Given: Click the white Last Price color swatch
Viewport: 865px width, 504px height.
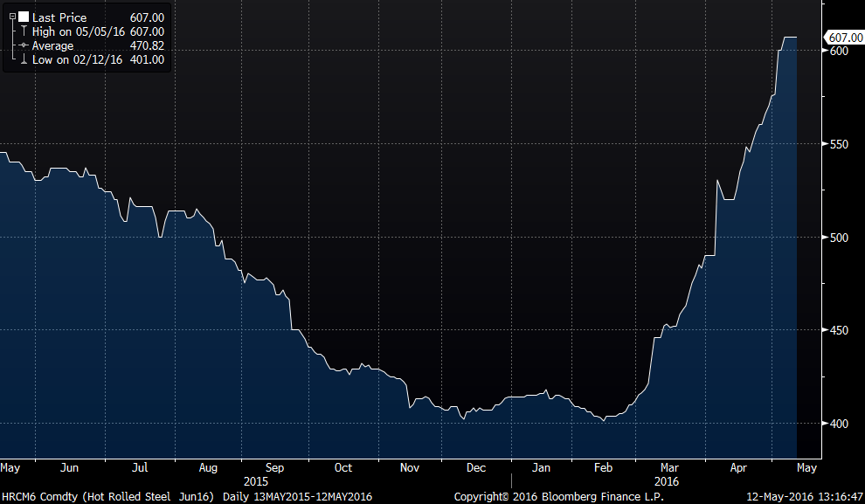Looking at the screenshot, I should [23, 17].
